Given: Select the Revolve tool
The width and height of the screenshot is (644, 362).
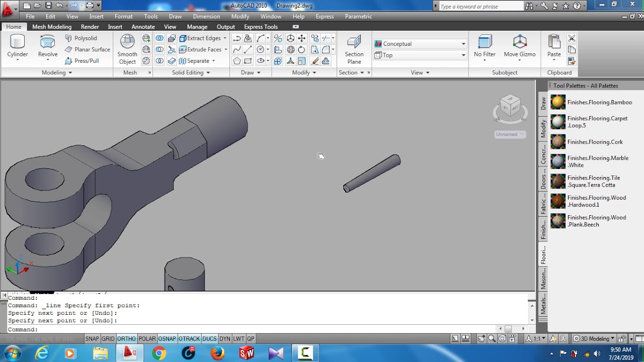Looking at the screenshot, I should click(x=48, y=48).
